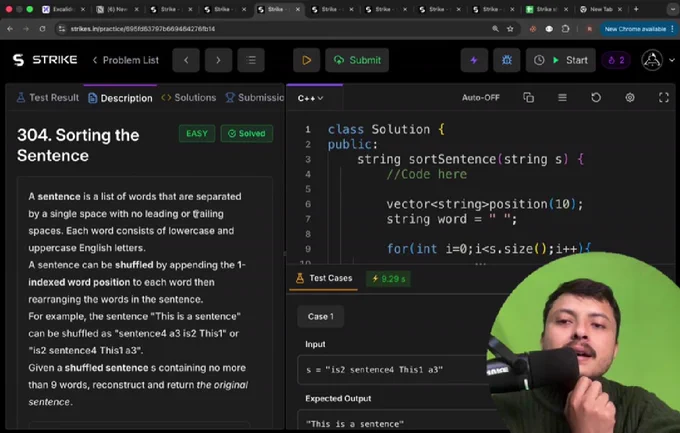Screen dimensions: 680x433
Task: Select the Test Cases tab
Action: coord(324,279)
